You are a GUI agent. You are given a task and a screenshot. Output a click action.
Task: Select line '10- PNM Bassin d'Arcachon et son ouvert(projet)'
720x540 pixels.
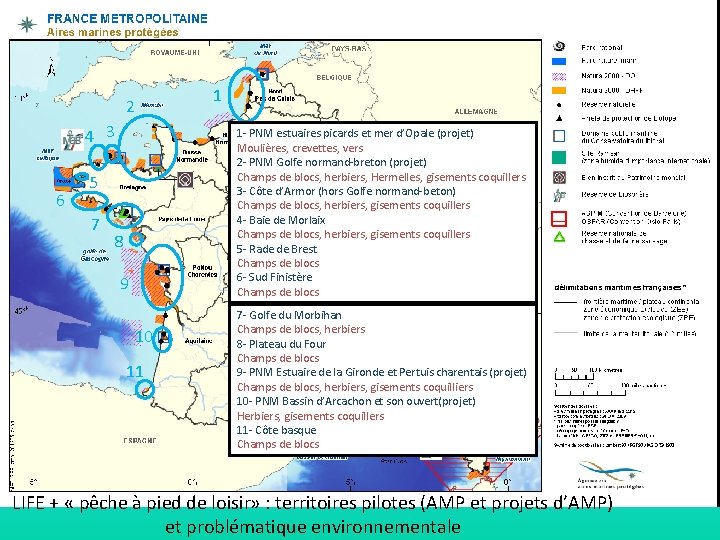356,401
